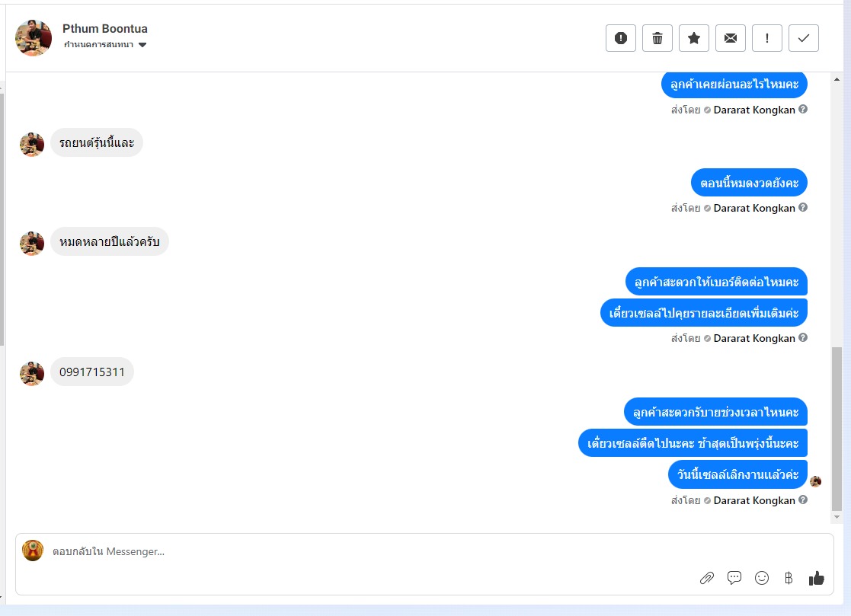
Task: Expand the กำหนดการสนทนา dropdown arrow
Action: [142, 45]
